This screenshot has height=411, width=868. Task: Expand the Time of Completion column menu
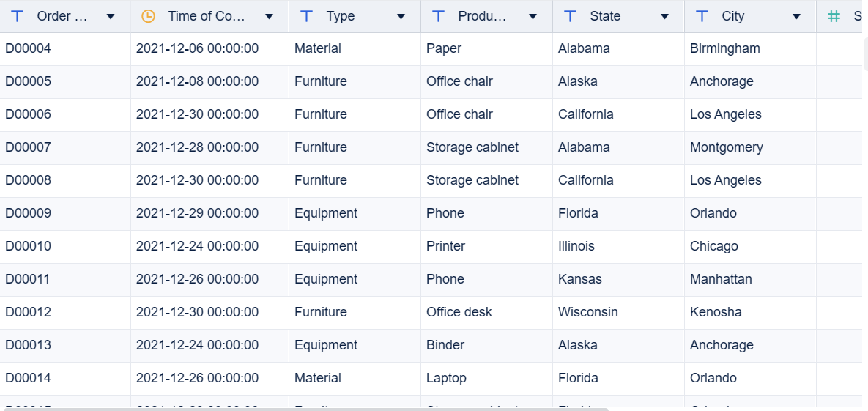click(x=269, y=17)
